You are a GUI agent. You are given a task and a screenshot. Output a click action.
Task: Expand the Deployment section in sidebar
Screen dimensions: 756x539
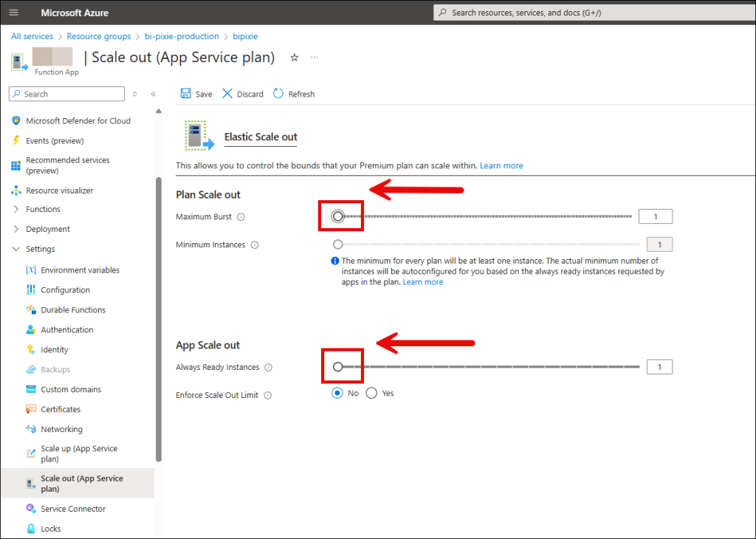point(16,229)
